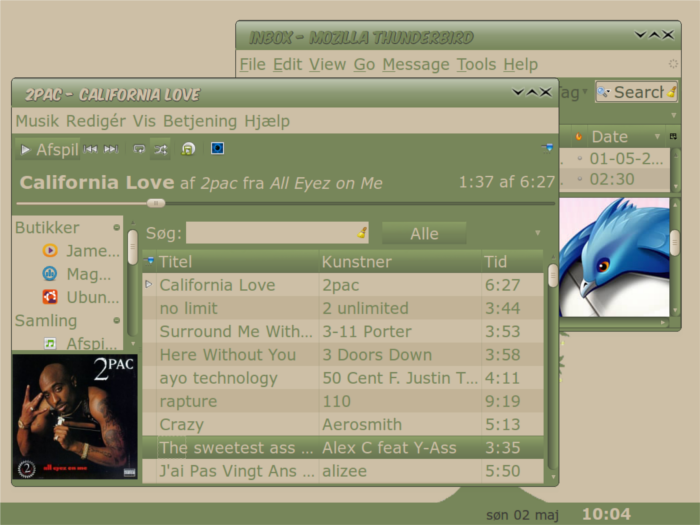Click the 2Pac album cover art
This screenshot has height=525, width=700.
click(x=75, y=417)
